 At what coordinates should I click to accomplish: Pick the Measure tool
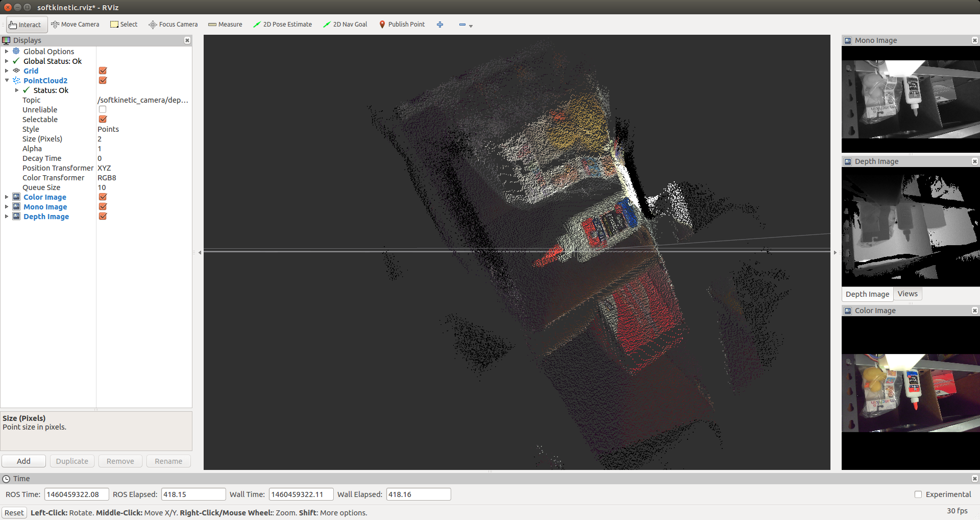[225, 25]
